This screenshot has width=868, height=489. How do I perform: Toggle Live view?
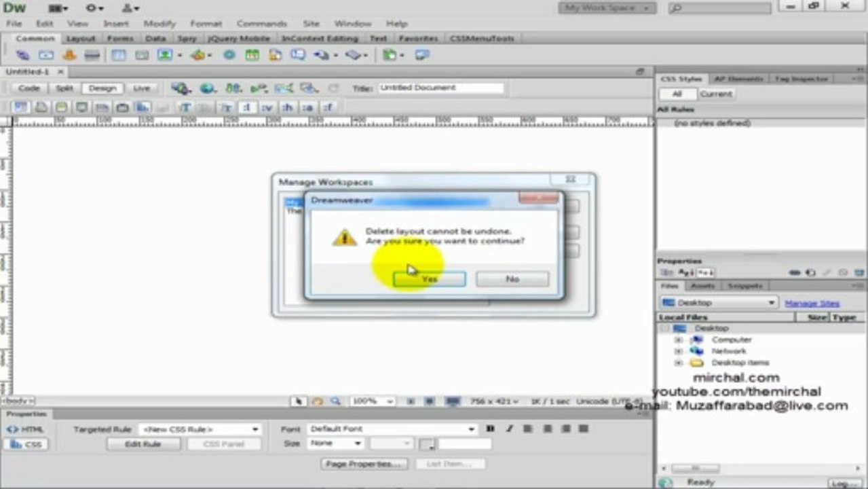coord(141,88)
